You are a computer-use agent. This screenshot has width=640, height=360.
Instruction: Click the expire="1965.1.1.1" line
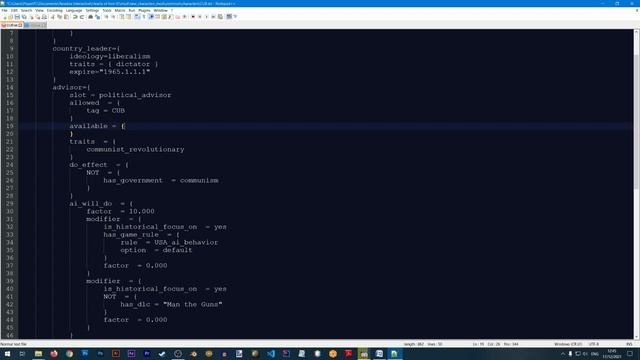(109, 72)
